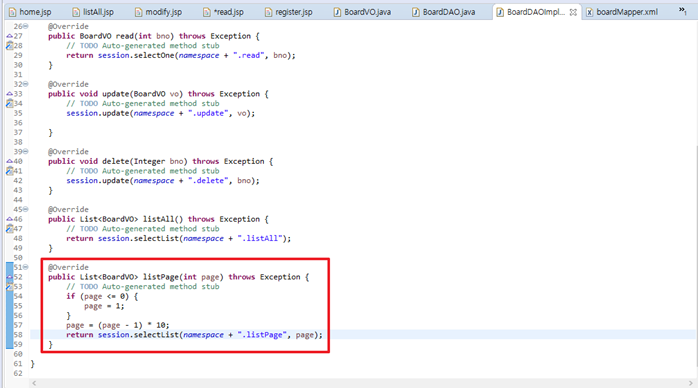Collapse the listPage method at line 51

point(26,267)
